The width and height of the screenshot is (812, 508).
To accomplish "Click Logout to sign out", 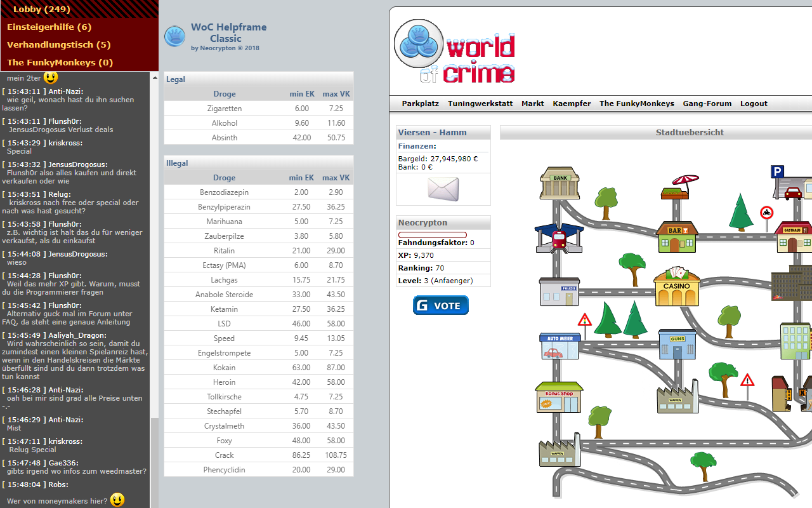I will [754, 104].
